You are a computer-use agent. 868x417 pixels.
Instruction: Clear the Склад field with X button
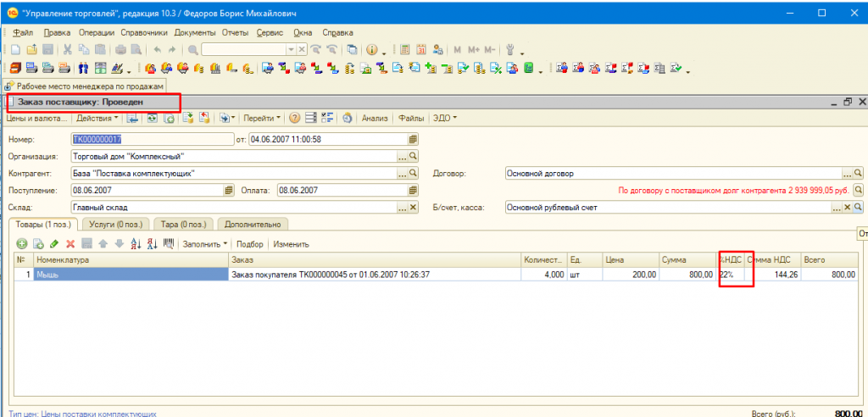pyautogui.click(x=414, y=207)
